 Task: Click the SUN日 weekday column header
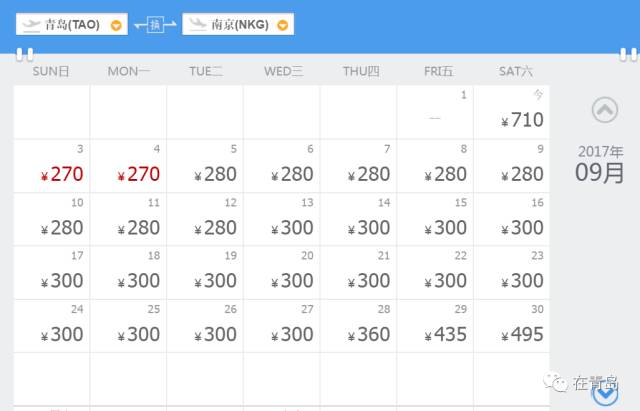click(51, 71)
